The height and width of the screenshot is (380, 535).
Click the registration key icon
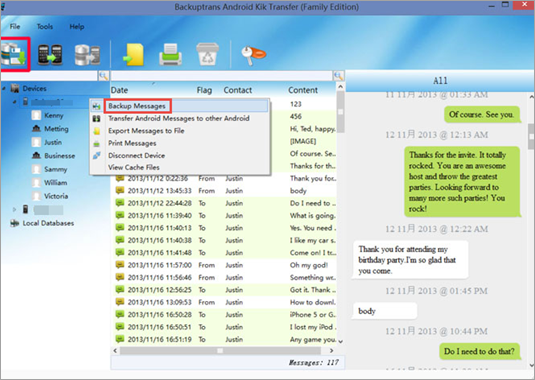[x=253, y=55]
